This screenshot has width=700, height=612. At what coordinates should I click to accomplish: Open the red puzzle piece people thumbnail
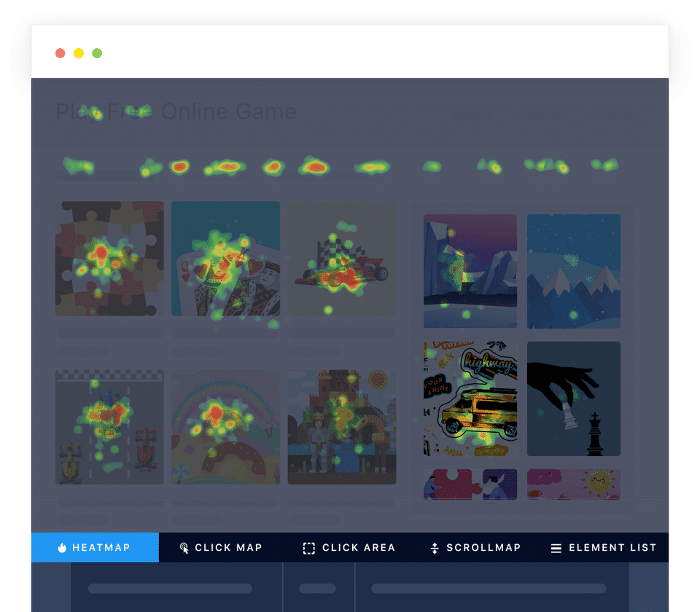tap(470, 484)
